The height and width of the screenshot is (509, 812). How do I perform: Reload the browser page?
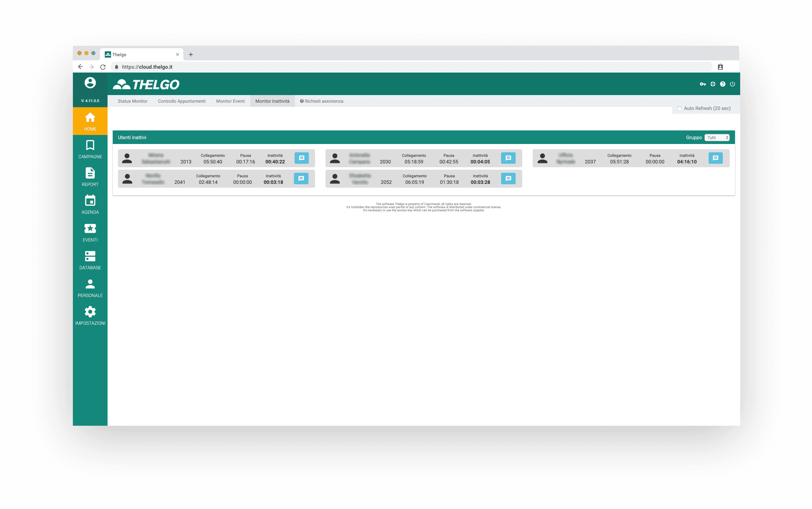(103, 67)
